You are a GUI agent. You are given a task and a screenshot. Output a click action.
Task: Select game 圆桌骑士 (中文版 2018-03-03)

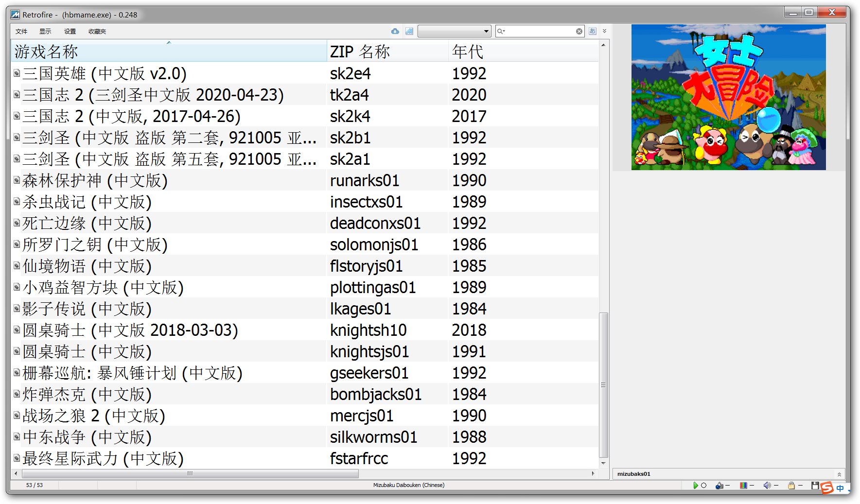(x=130, y=330)
